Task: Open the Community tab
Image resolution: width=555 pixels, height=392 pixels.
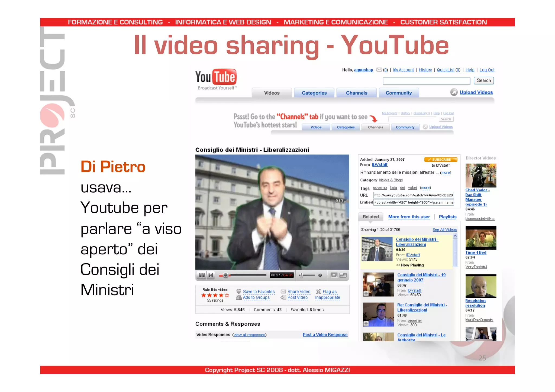Action: [399, 93]
